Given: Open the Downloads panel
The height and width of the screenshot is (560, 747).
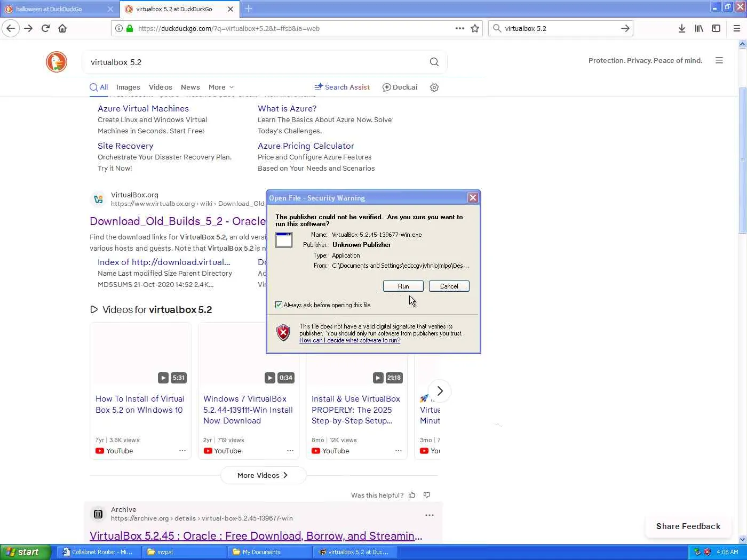Looking at the screenshot, I should [x=682, y=28].
